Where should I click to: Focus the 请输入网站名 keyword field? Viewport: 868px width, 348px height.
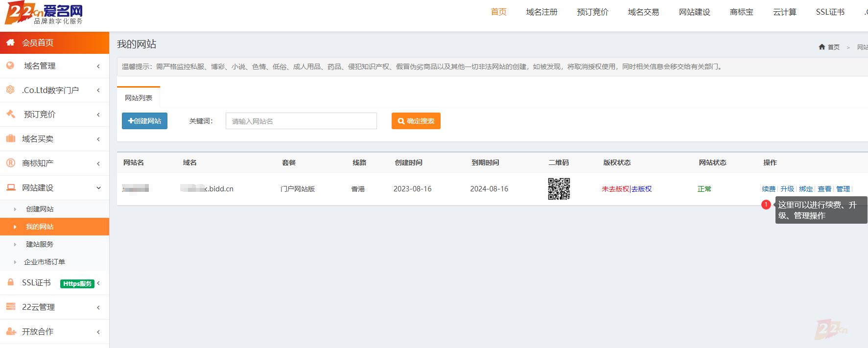[x=301, y=121]
